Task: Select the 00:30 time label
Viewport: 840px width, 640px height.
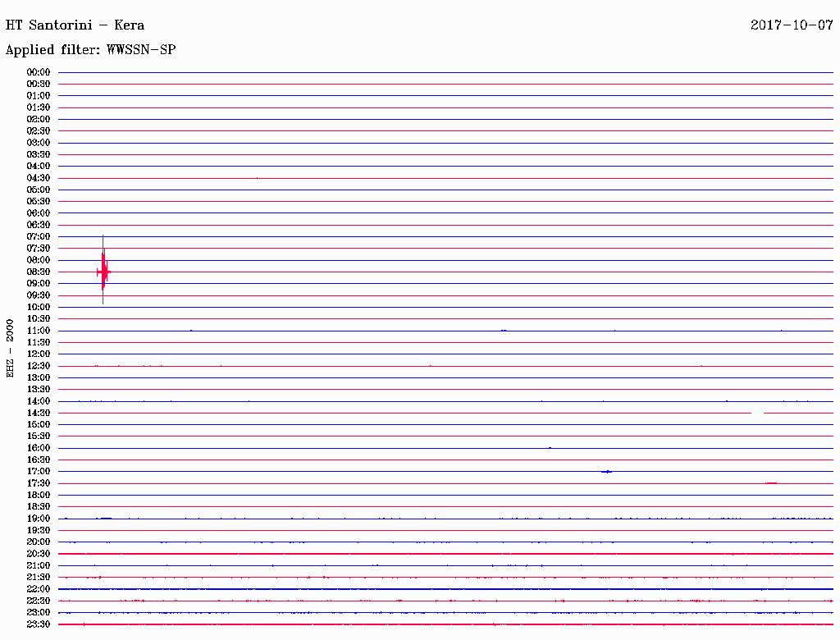Action: (x=39, y=85)
